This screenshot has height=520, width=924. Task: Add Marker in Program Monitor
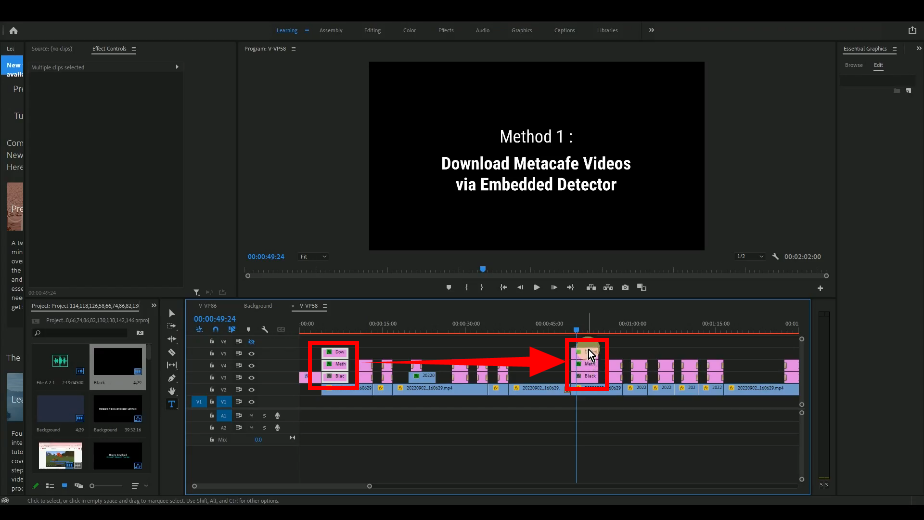click(x=448, y=288)
